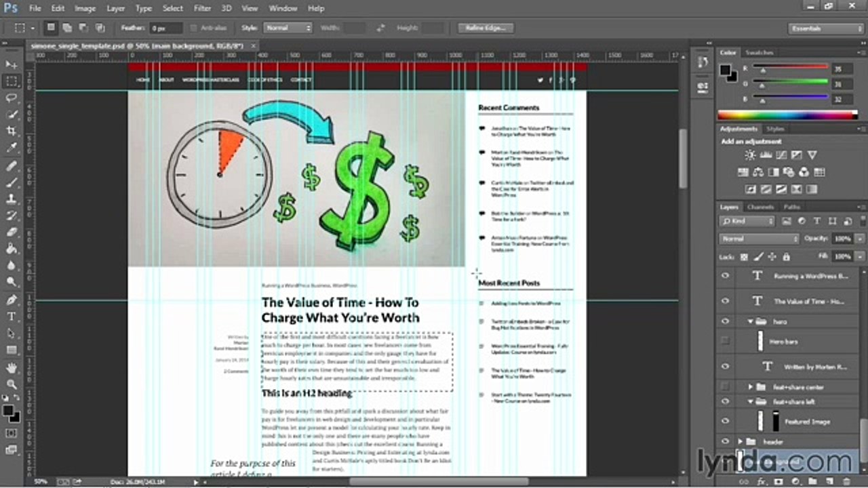
Task: Open the Layer menu
Action: pyautogui.click(x=116, y=8)
